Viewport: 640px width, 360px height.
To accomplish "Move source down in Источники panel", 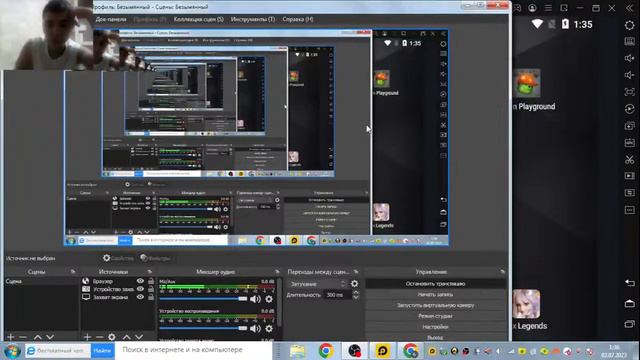I will coord(139,337).
